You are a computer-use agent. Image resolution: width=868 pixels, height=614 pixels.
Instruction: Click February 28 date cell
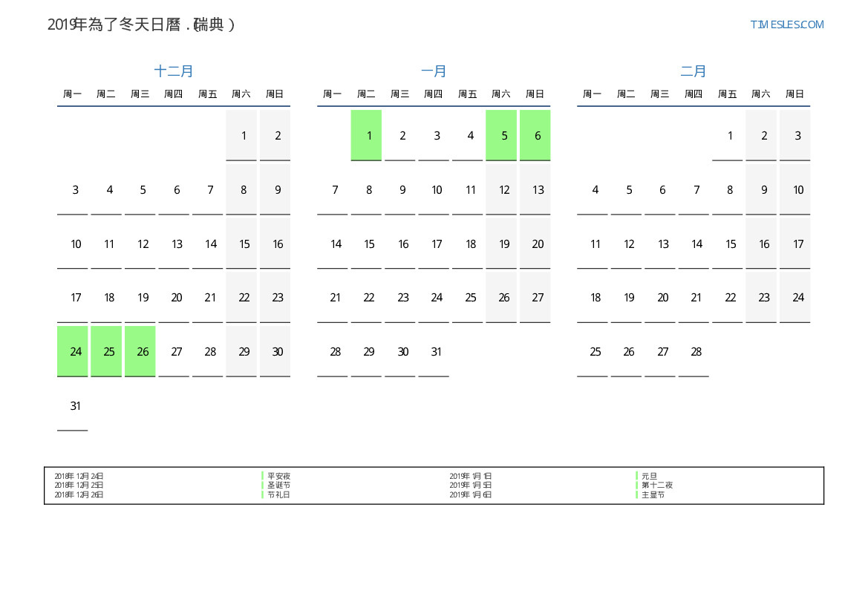(696, 351)
